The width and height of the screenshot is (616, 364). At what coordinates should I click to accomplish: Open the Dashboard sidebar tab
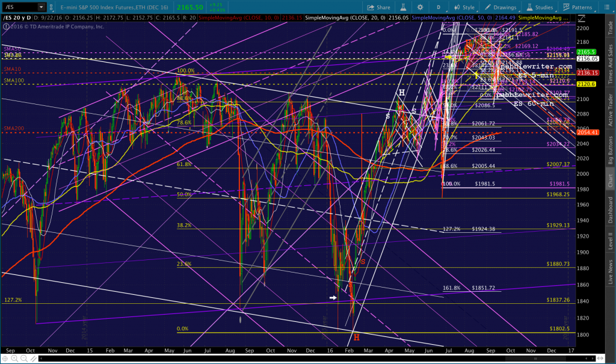pyautogui.click(x=611, y=210)
